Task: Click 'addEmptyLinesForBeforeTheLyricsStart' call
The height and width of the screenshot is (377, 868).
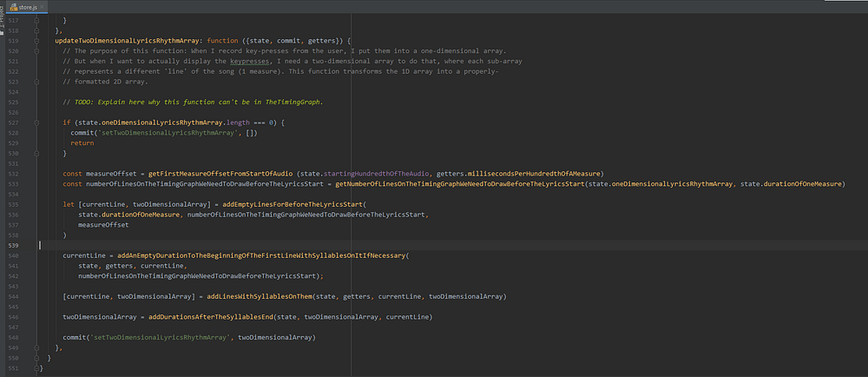Action: [293, 204]
